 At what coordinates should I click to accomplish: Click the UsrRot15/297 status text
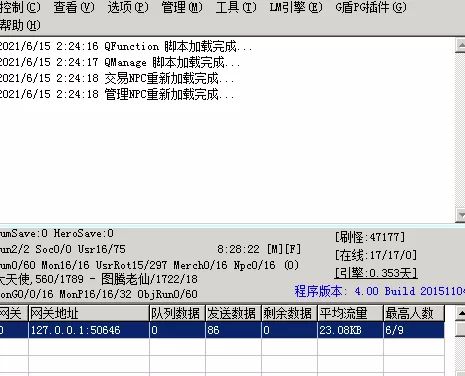131,265
